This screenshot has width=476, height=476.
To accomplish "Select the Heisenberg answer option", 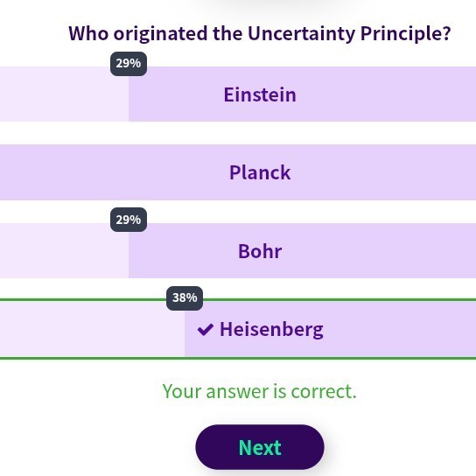I will [238, 329].
